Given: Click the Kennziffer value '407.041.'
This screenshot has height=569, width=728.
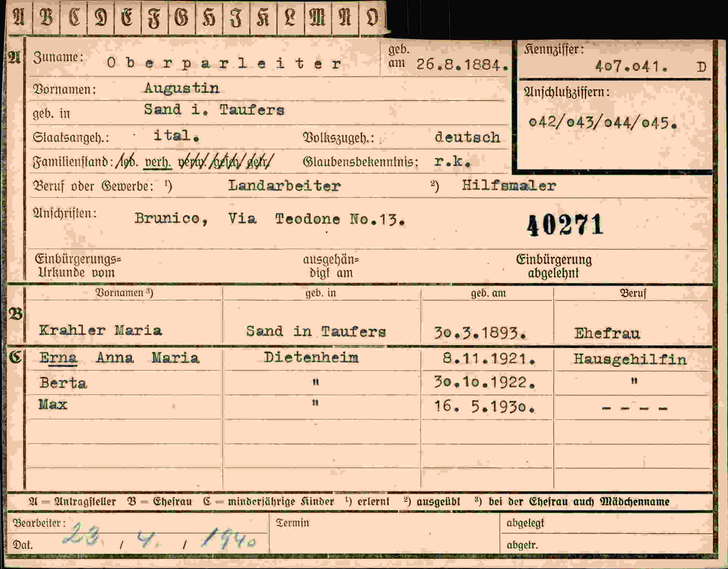Looking at the screenshot, I should (632, 67).
